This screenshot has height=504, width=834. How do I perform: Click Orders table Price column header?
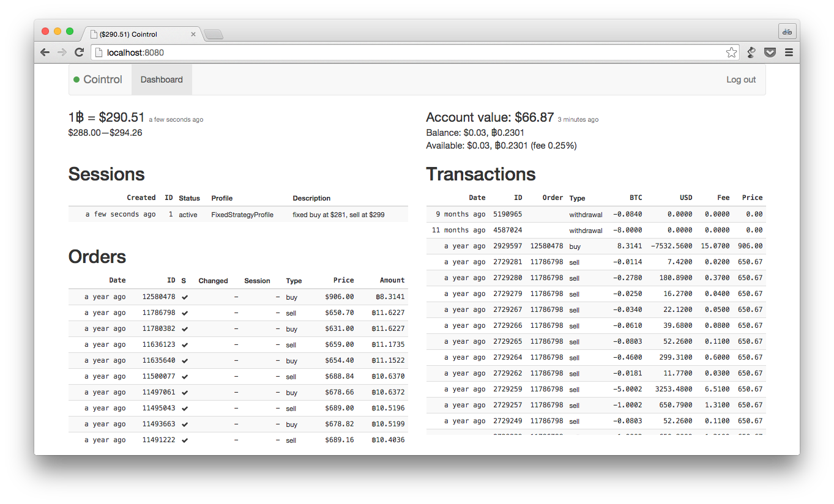[343, 280]
